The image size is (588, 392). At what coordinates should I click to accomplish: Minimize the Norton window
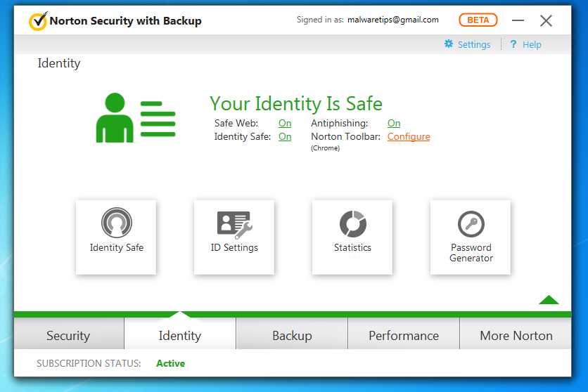[518, 20]
